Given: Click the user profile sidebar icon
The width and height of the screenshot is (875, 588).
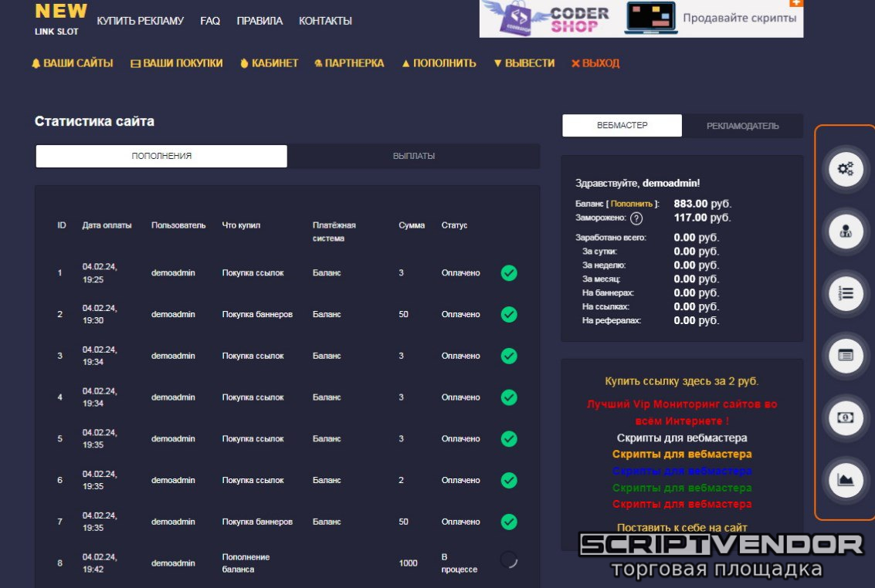Looking at the screenshot, I should pos(845,231).
